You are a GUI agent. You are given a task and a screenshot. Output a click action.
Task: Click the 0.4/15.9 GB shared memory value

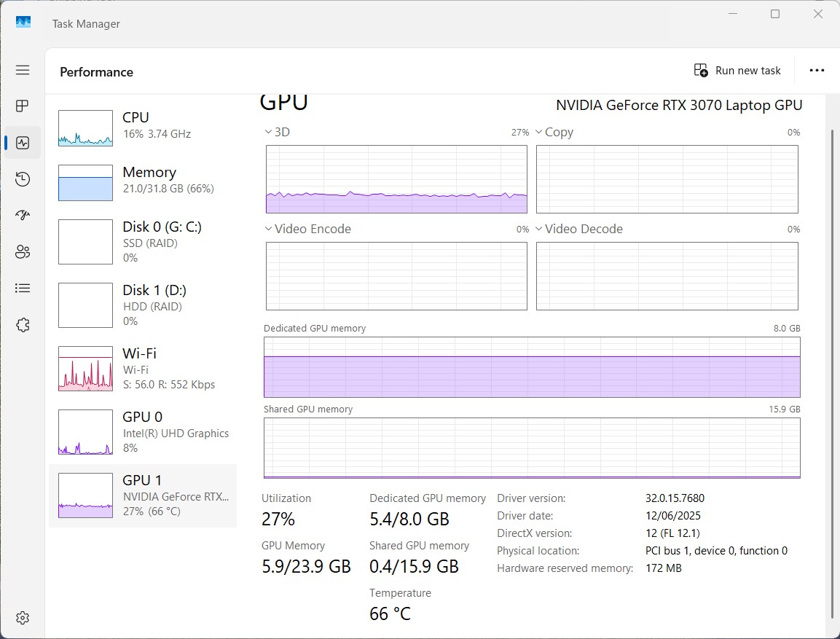(x=414, y=566)
